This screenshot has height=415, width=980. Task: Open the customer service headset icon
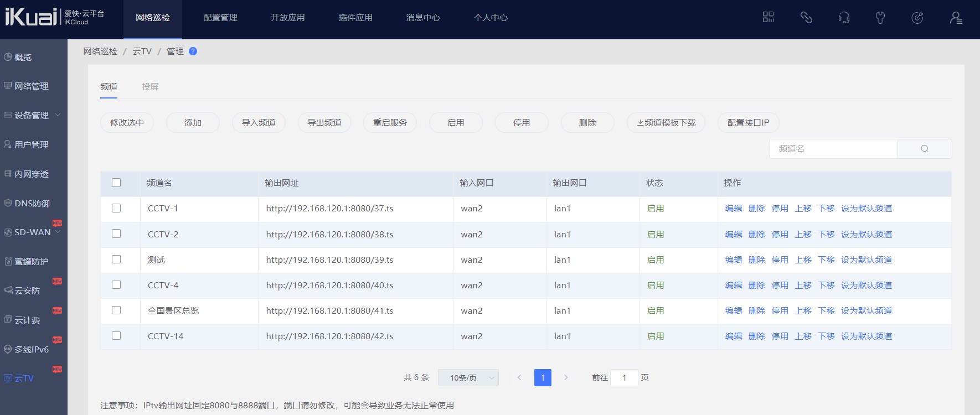[x=844, y=18]
